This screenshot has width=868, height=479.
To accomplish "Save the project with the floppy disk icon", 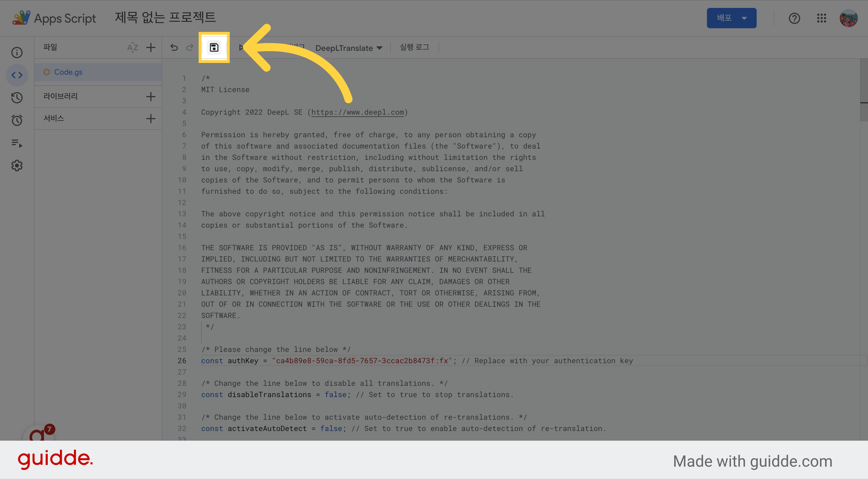I will tap(214, 47).
